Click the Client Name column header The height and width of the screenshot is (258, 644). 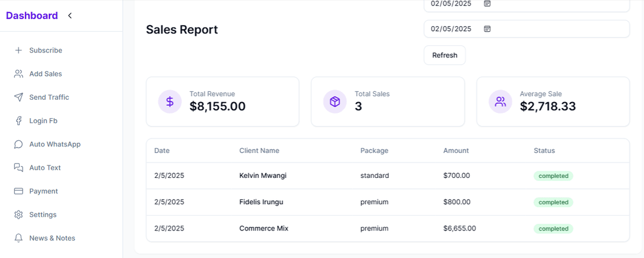(259, 150)
